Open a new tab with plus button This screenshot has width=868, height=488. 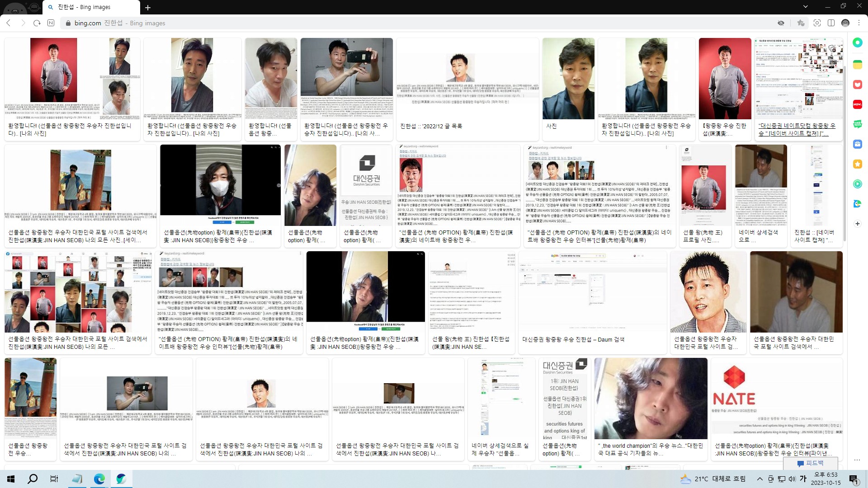(x=148, y=7)
